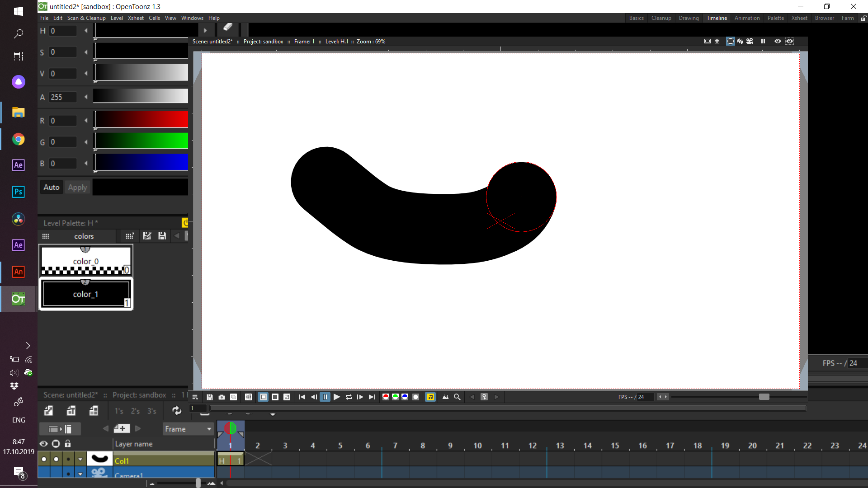Click the save palette icon in Level Palette
Viewport: 868px width, 488px height.
point(162,235)
